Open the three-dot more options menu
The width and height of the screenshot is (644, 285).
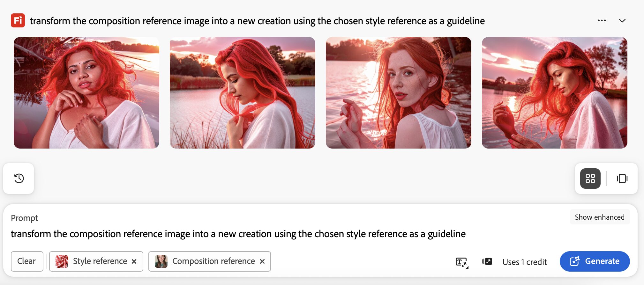click(x=602, y=21)
